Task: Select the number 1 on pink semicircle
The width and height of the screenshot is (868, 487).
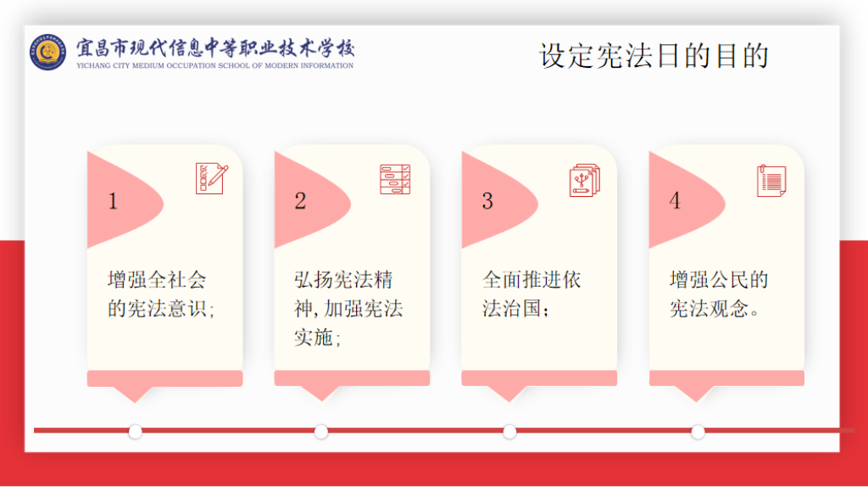Action: click(113, 201)
